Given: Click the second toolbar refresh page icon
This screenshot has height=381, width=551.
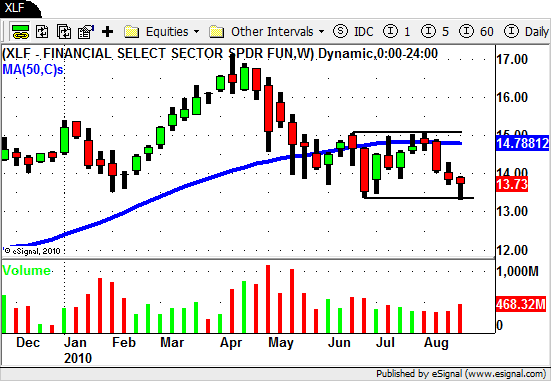Looking at the screenshot, I should point(43,32).
